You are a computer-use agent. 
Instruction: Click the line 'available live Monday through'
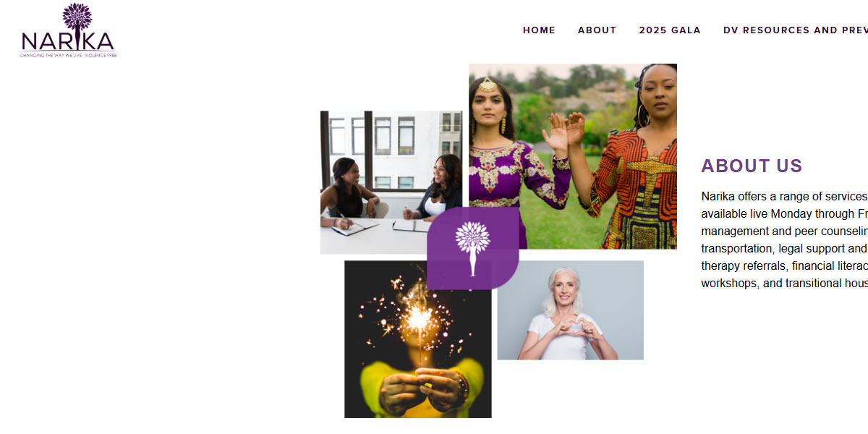(x=784, y=213)
